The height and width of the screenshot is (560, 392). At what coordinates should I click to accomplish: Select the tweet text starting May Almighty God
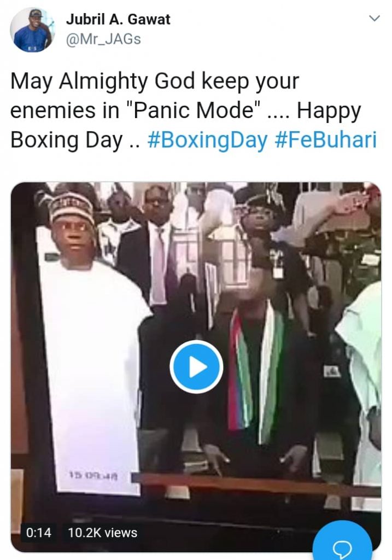(x=193, y=110)
